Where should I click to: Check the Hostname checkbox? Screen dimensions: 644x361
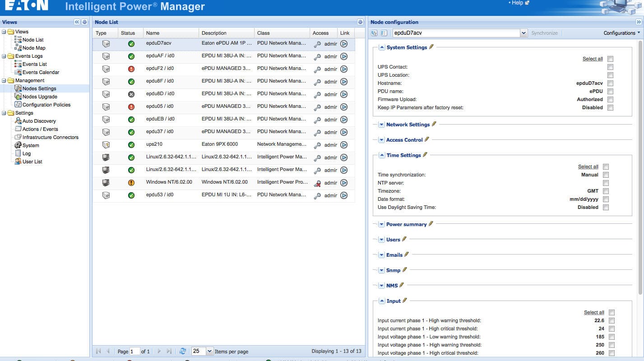coord(610,83)
